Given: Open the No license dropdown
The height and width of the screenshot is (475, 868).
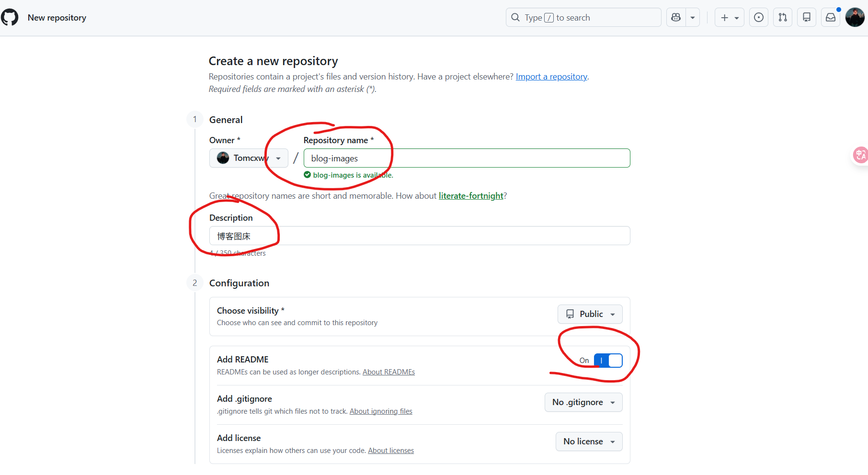Looking at the screenshot, I should (x=589, y=441).
